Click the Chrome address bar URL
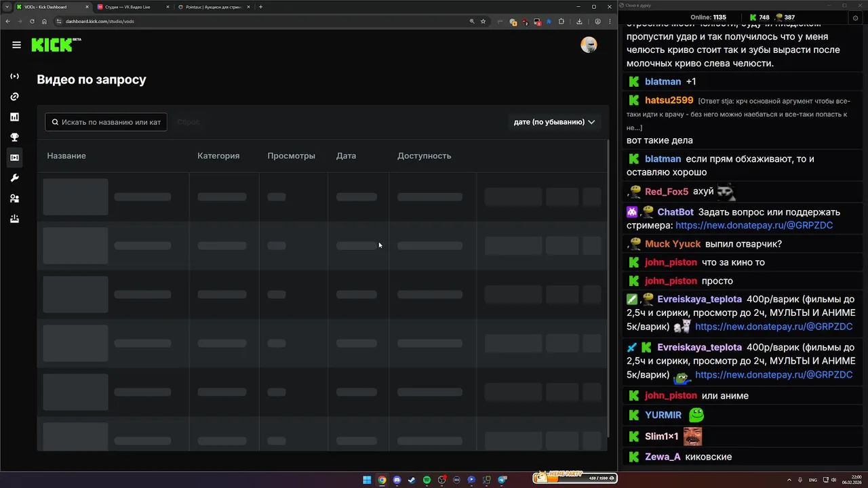The width and height of the screenshot is (868, 488). pyautogui.click(x=100, y=21)
